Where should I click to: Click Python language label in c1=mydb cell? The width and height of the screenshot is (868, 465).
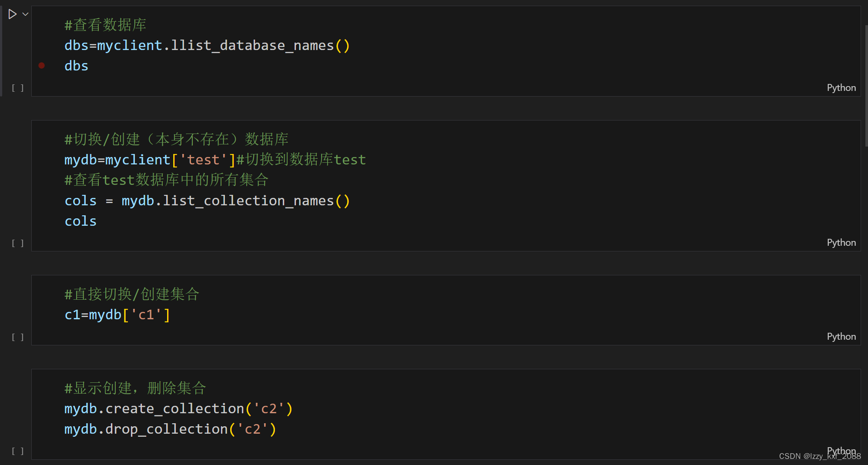pyautogui.click(x=841, y=337)
